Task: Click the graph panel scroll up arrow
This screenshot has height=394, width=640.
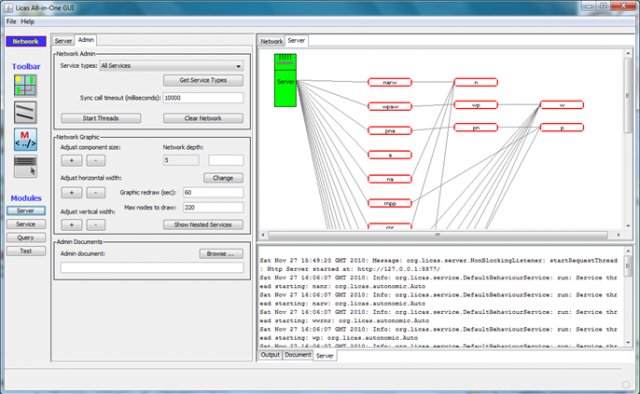Action: click(628, 53)
